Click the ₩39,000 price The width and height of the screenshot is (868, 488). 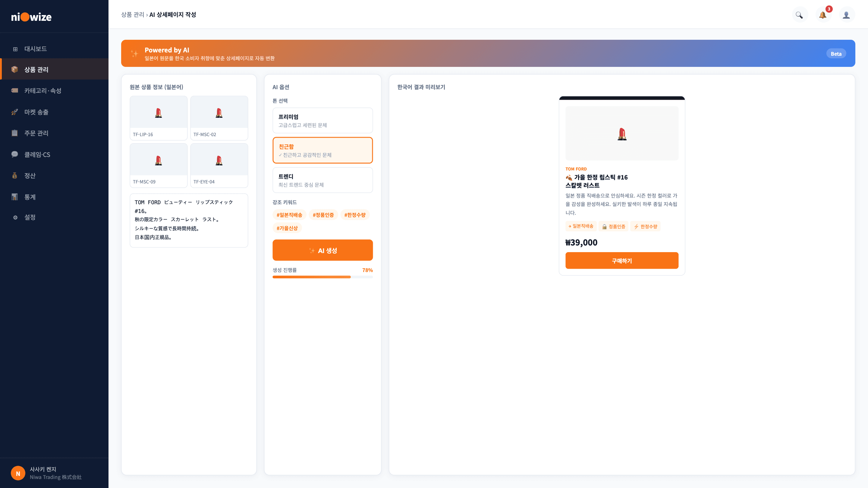[x=581, y=242]
